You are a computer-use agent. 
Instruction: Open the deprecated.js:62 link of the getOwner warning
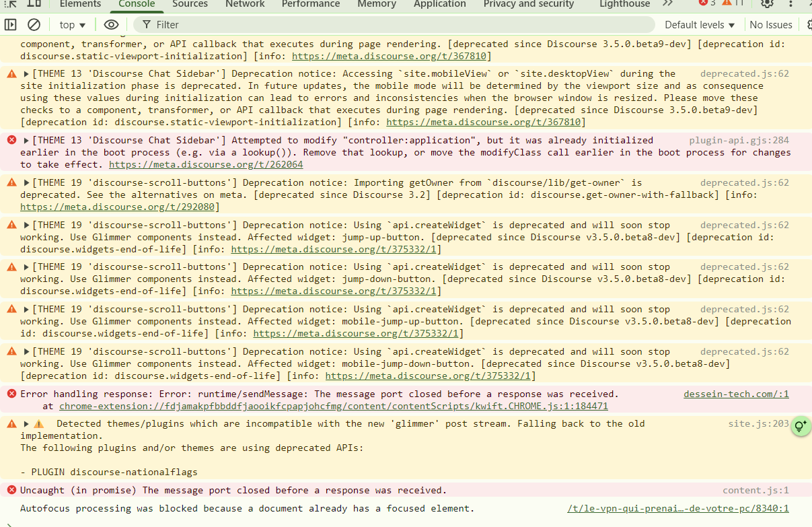(x=744, y=183)
